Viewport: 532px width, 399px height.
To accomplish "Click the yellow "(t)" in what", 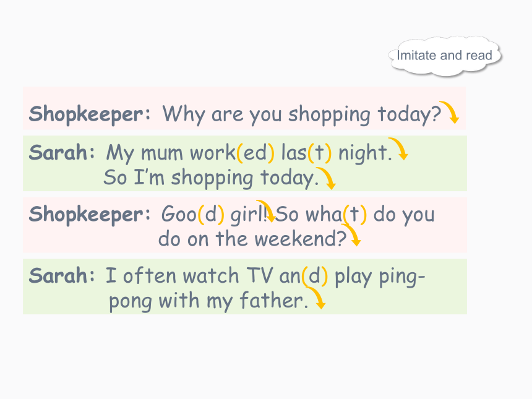I will coord(354,215).
